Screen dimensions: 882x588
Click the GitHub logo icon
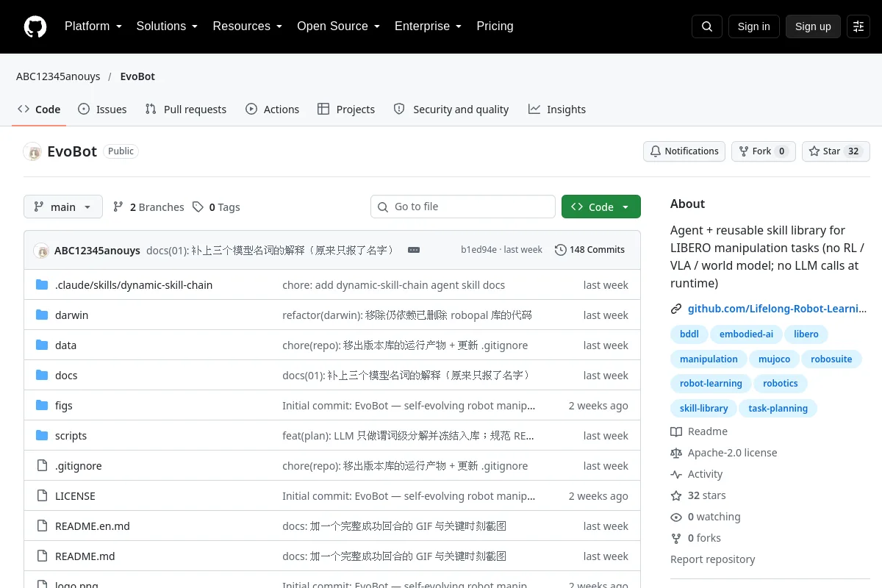point(35,26)
